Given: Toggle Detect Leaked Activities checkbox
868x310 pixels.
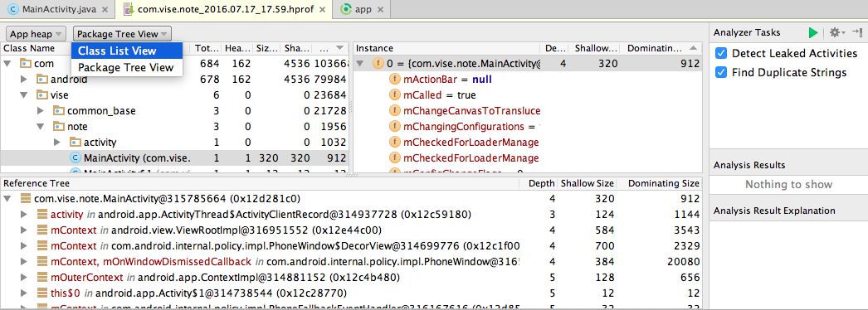Looking at the screenshot, I should (721, 54).
